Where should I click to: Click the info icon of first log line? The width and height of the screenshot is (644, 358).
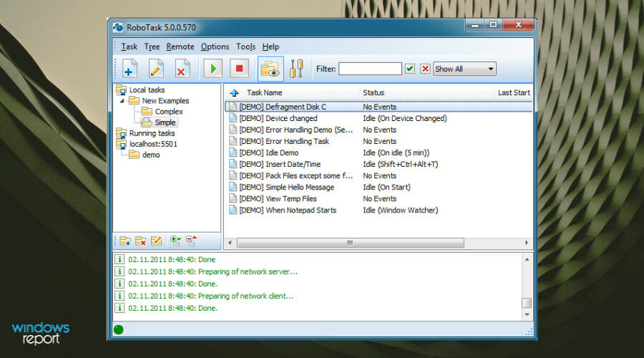click(x=119, y=259)
